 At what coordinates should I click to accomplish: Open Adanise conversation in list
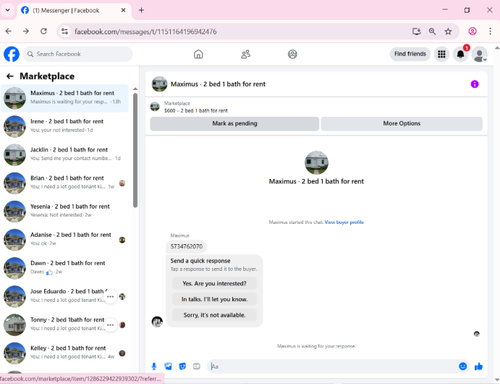pos(65,240)
